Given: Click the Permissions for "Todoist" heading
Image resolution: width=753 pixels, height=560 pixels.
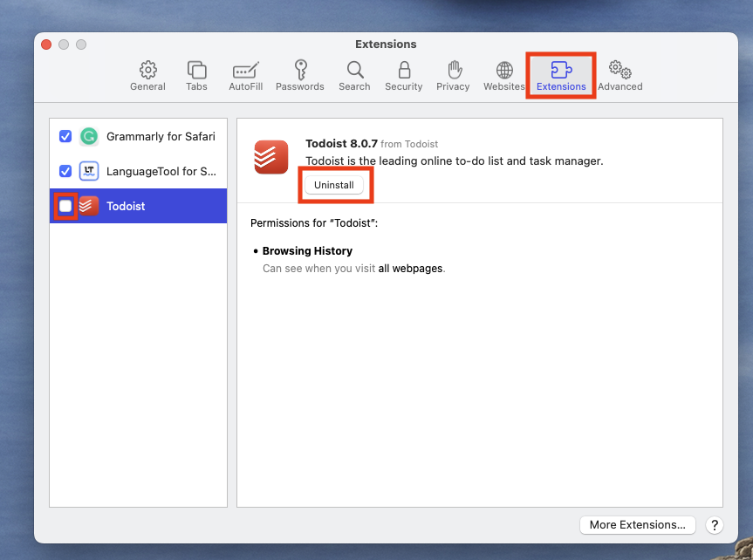Looking at the screenshot, I should (x=314, y=222).
